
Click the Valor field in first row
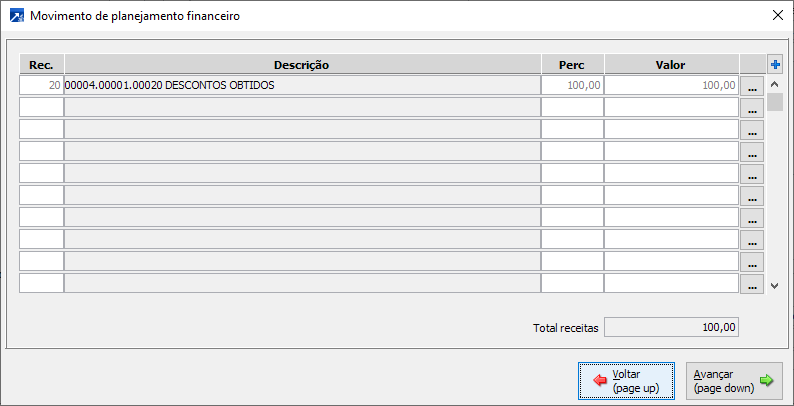[671, 86]
